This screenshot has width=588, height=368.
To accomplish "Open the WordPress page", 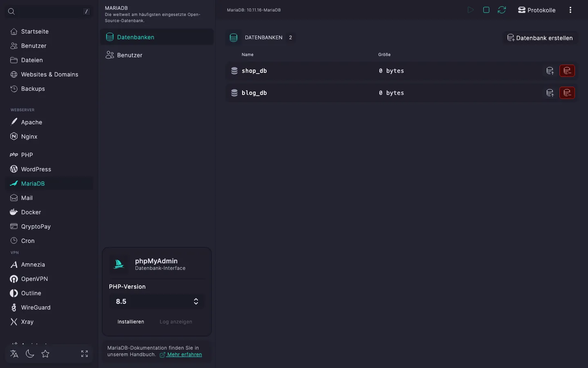I will point(49,169).
